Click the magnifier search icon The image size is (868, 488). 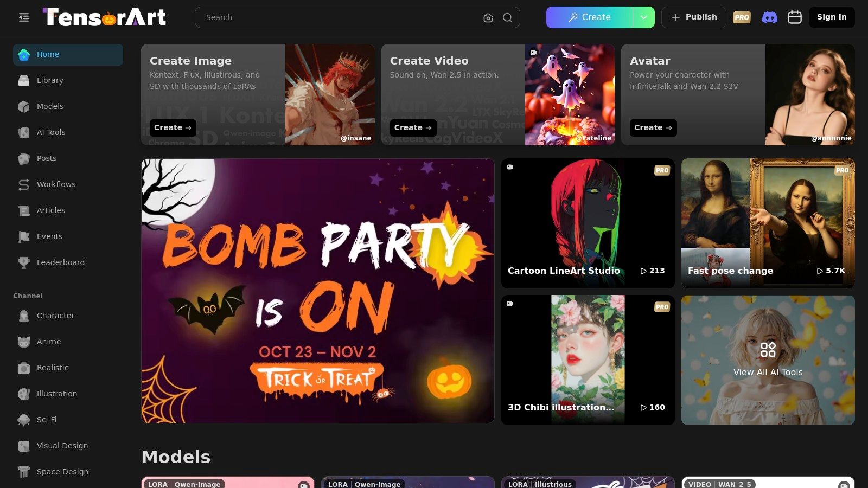507,18
